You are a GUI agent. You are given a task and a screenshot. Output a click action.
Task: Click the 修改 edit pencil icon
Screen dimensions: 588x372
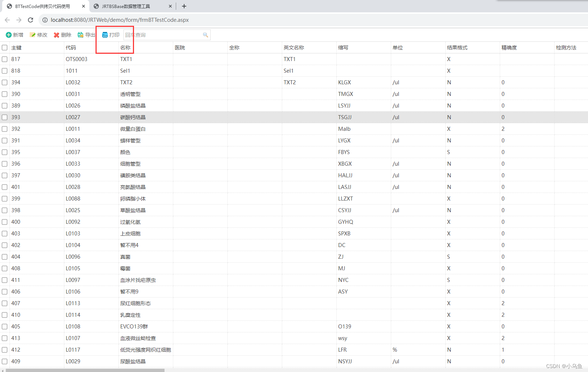click(33, 35)
